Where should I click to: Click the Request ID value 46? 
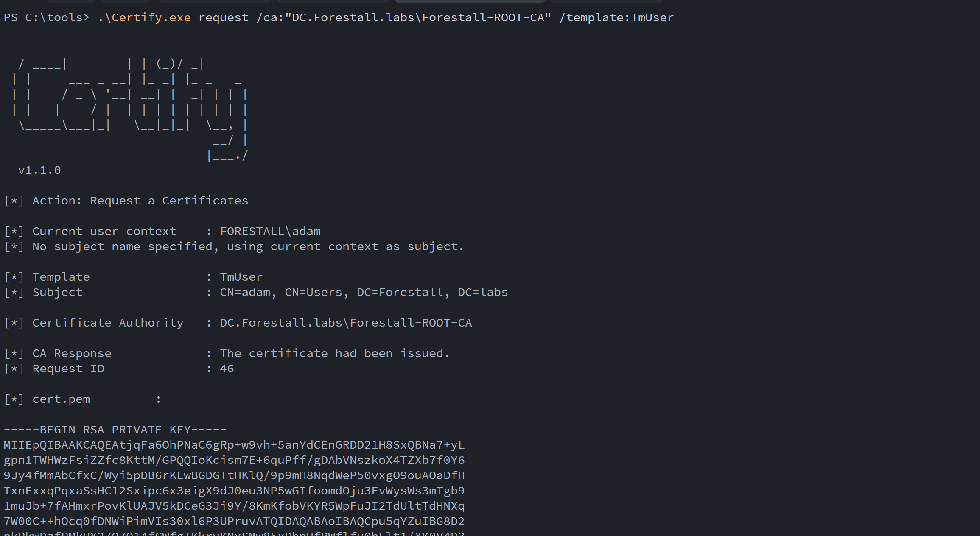227,368
